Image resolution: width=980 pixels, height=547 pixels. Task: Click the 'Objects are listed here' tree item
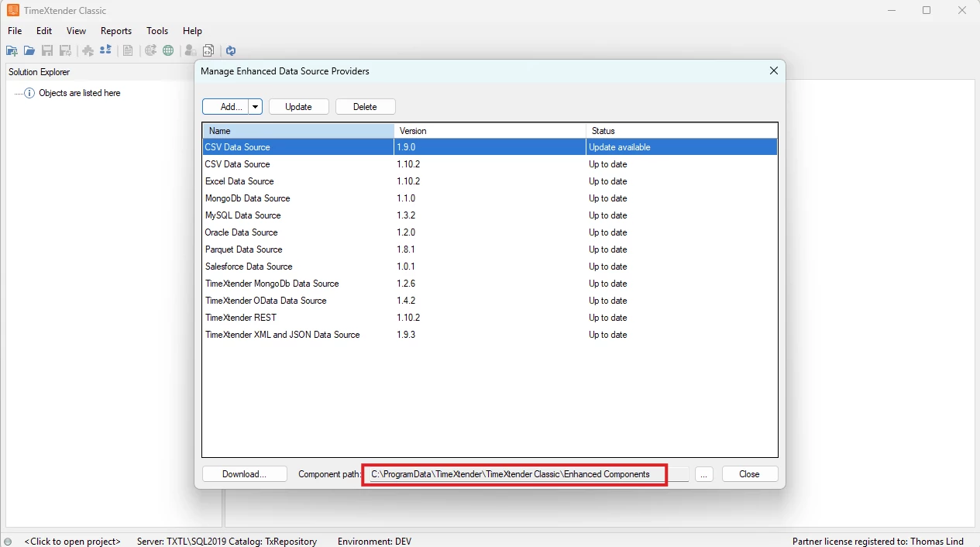pos(80,93)
